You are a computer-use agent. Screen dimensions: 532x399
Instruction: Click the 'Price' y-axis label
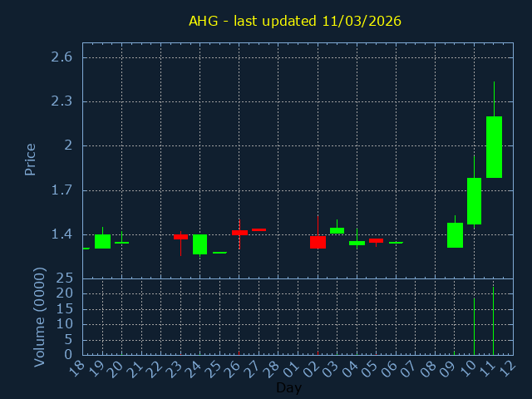31,159
